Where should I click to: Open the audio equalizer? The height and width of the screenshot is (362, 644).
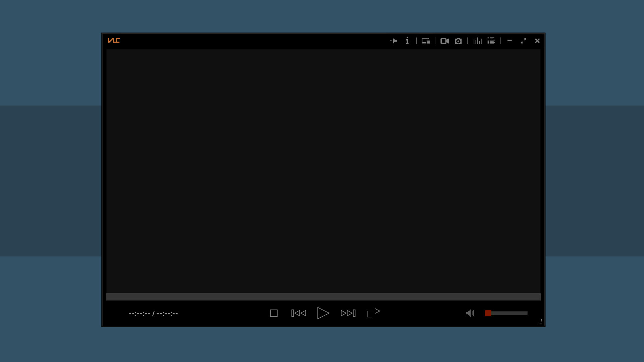477,41
